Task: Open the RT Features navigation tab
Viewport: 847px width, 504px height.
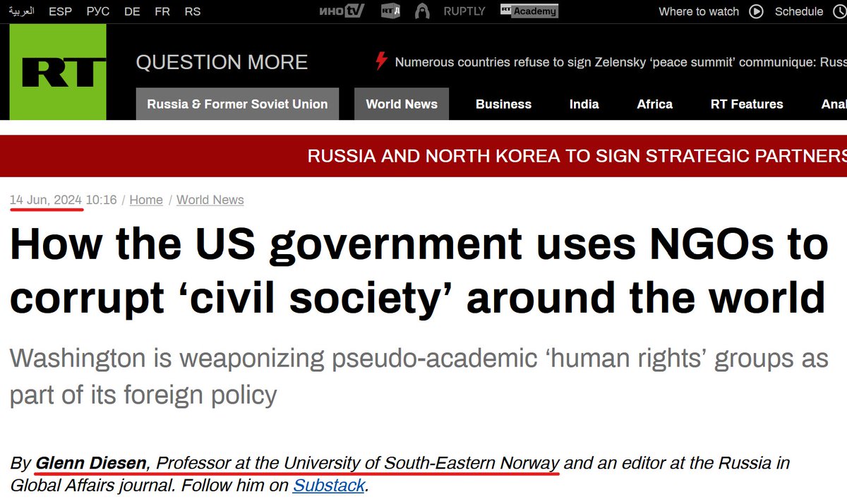Action: coord(747,104)
